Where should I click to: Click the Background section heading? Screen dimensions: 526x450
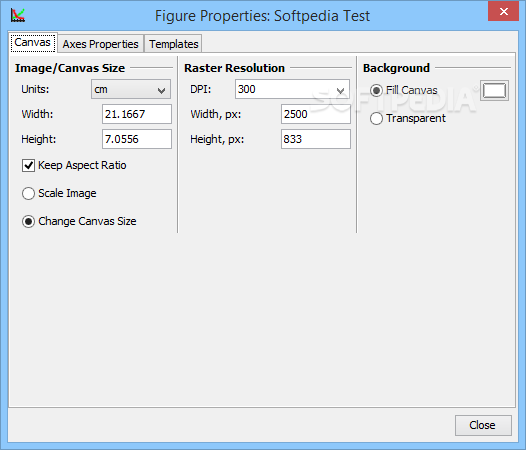click(x=396, y=68)
